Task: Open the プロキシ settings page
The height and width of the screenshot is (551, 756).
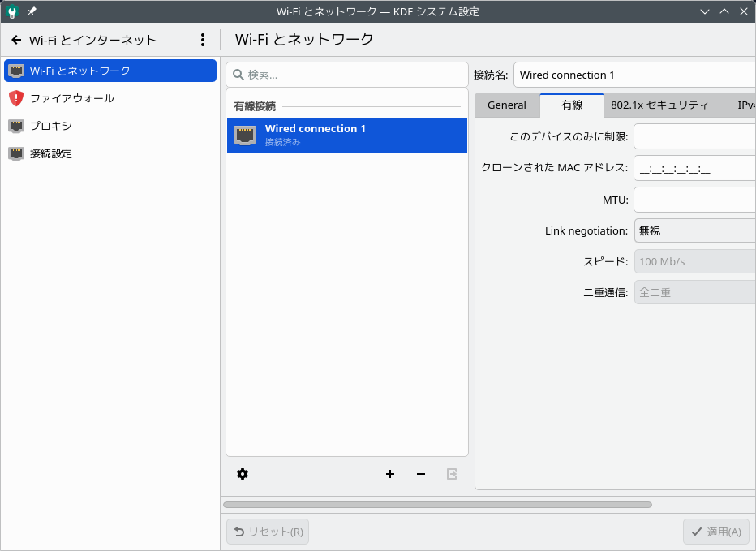Action: (x=110, y=126)
